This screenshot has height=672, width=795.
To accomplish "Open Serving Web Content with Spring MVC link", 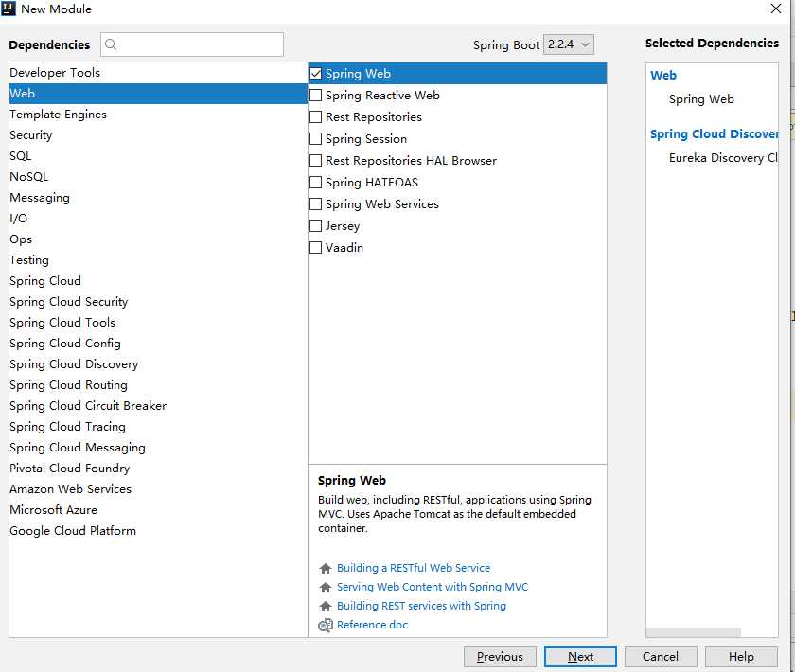I will point(433,587).
